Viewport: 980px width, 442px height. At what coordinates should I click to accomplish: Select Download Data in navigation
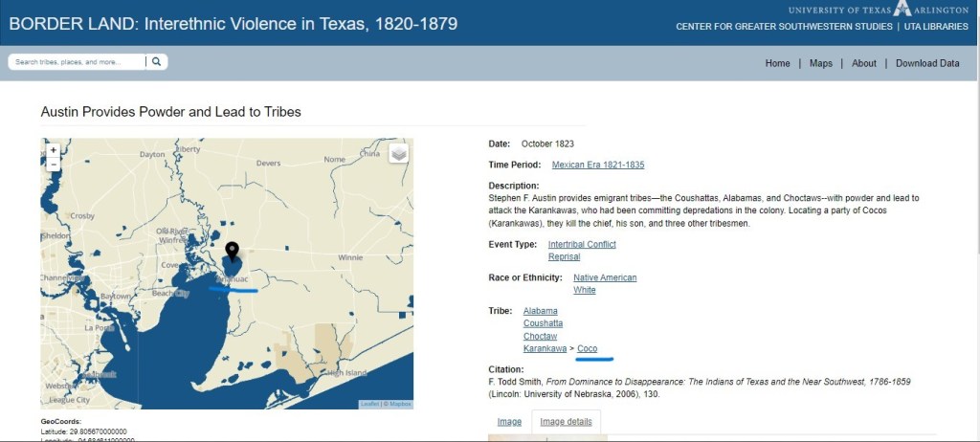click(x=926, y=63)
